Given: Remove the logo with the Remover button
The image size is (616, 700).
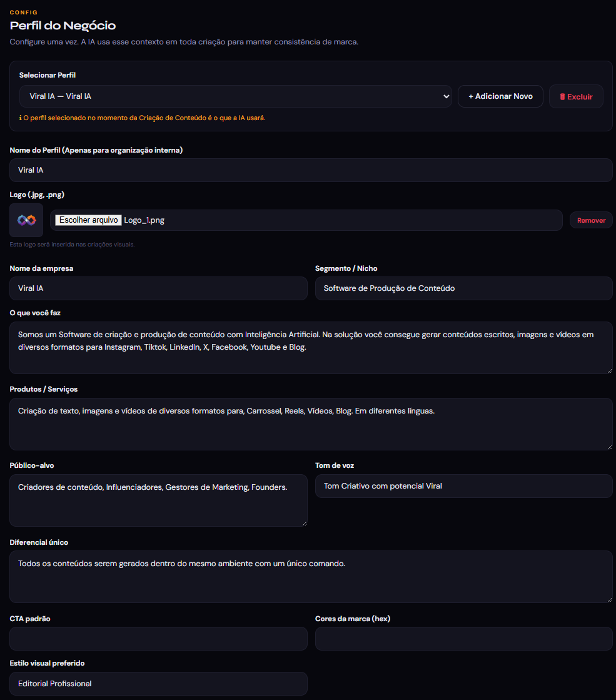Looking at the screenshot, I should pos(591,220).
